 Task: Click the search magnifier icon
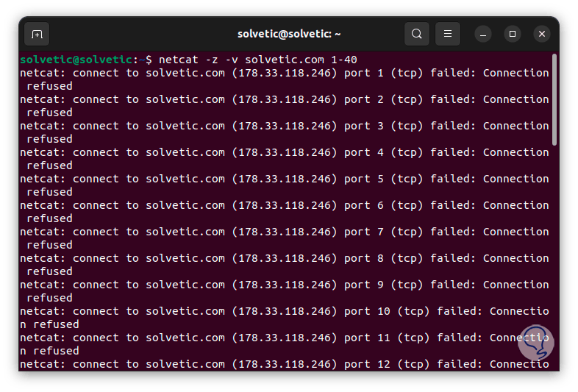tap(417, 34)
